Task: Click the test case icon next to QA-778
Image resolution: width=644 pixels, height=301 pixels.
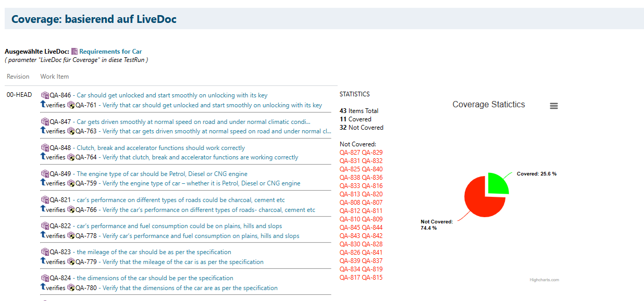Action: click(71, 236)
